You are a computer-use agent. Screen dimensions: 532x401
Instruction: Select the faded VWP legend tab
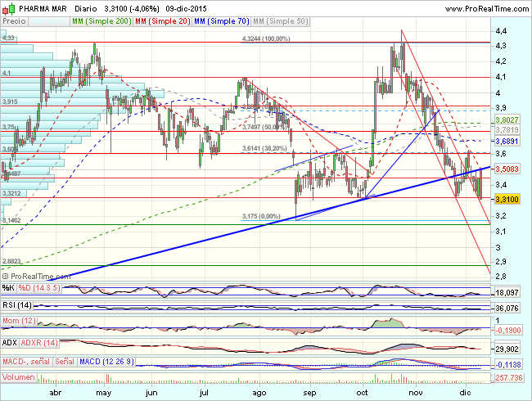click(49, 21)
